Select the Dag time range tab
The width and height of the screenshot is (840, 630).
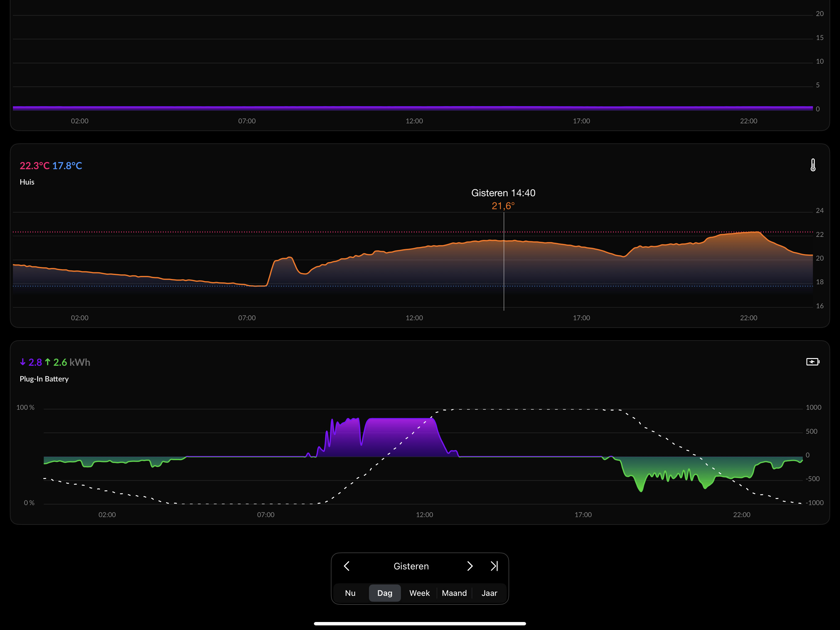[x=385, y=593]
